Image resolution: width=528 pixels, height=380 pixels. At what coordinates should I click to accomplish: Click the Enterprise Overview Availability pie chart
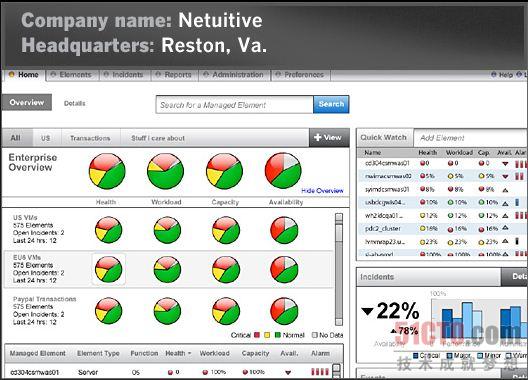click(283, 170)
